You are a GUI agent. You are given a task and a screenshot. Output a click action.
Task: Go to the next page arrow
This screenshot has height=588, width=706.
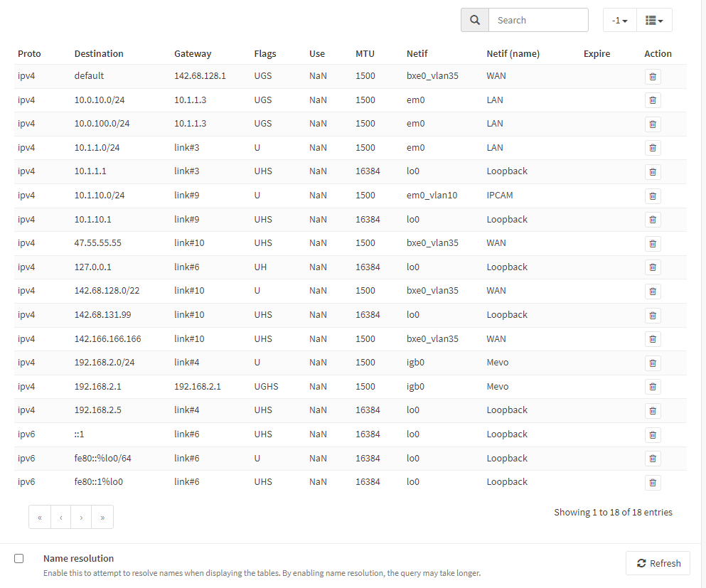click(81, 518)
